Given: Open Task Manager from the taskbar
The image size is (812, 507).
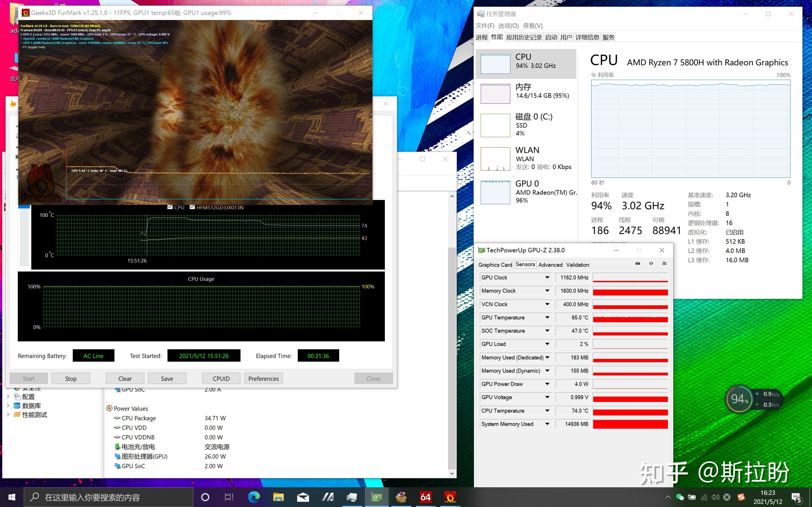Looking at the screenshot, I should (351, 497).
